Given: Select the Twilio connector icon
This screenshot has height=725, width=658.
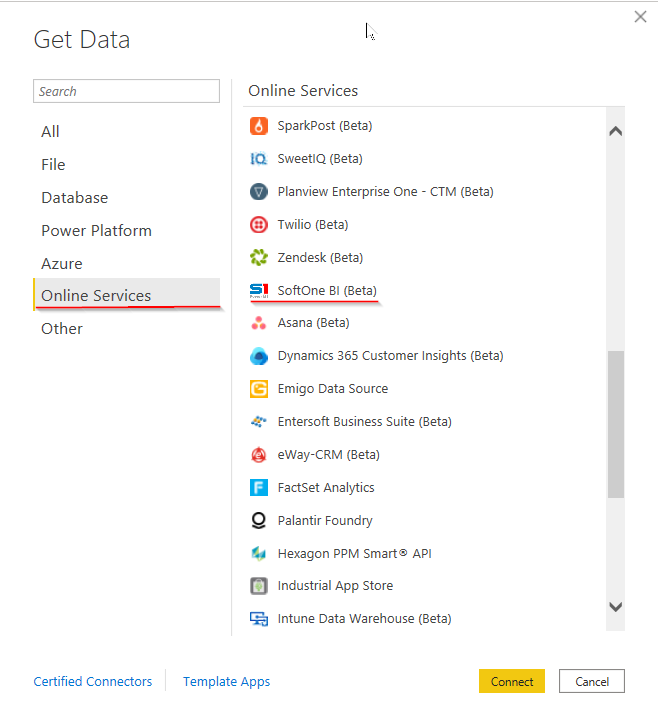Looking at the screenshot, I should (259, 225).
